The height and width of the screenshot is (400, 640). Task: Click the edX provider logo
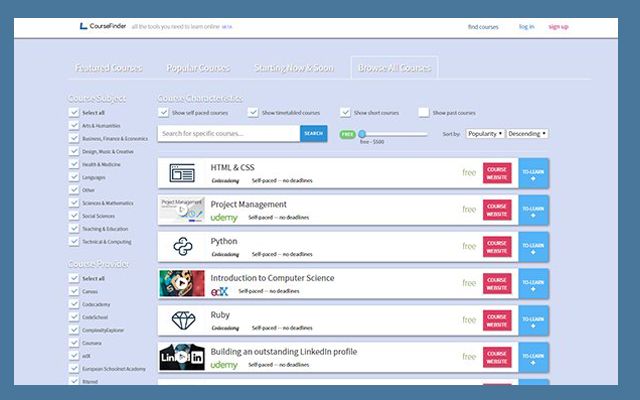(x=220, y=291)
